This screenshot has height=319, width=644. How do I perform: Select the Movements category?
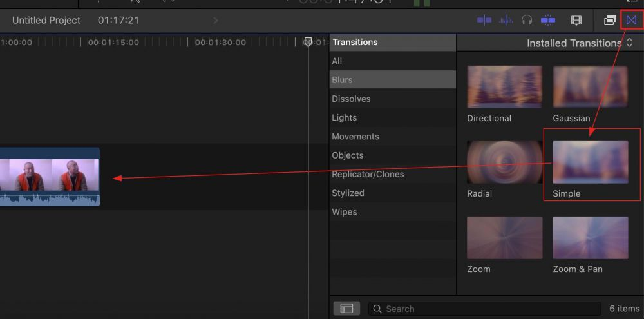(x=392, y=137)
